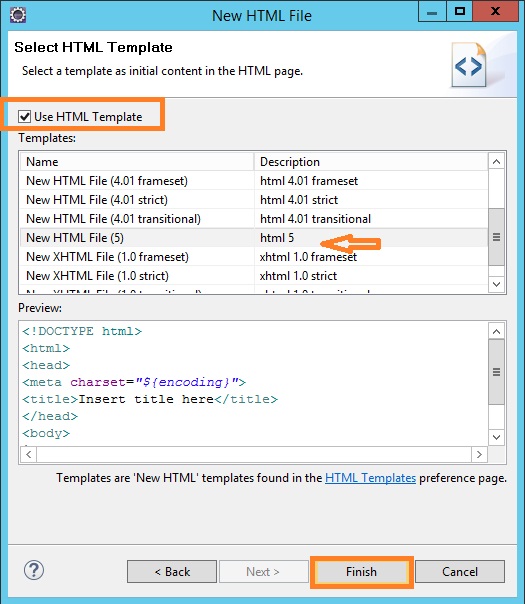
Task: Uncheck the Use HTML Template checkbox
Action: [x=25, y=116]
